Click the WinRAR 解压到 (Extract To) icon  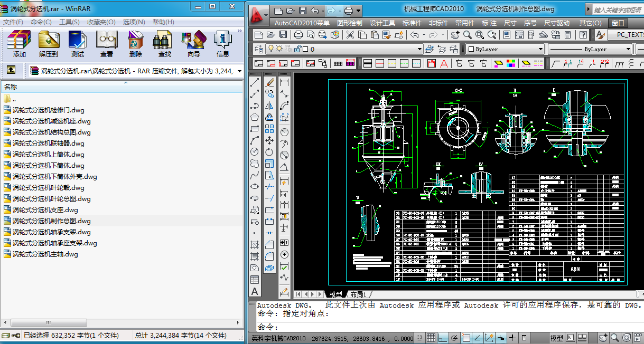click(x=49, y=44)
